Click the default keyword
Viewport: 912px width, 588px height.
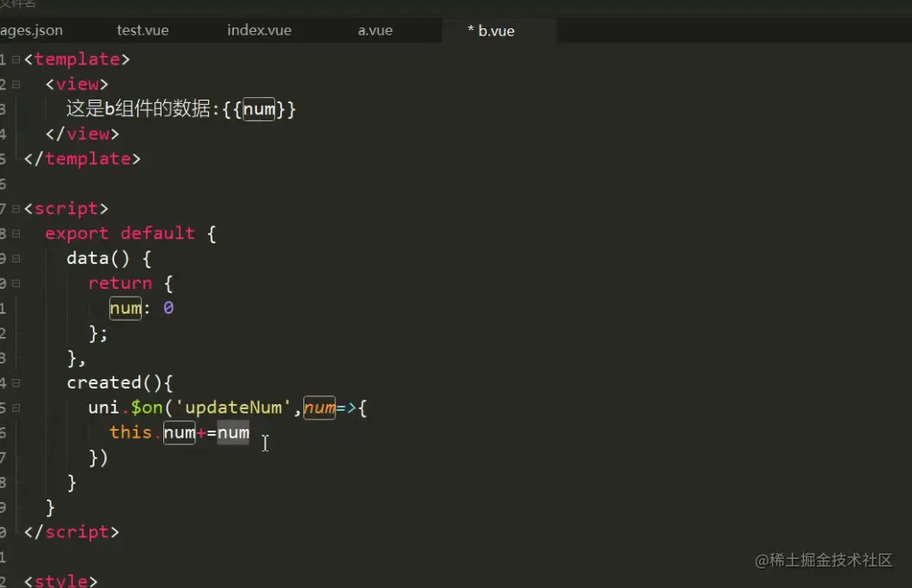click(157, 233)
